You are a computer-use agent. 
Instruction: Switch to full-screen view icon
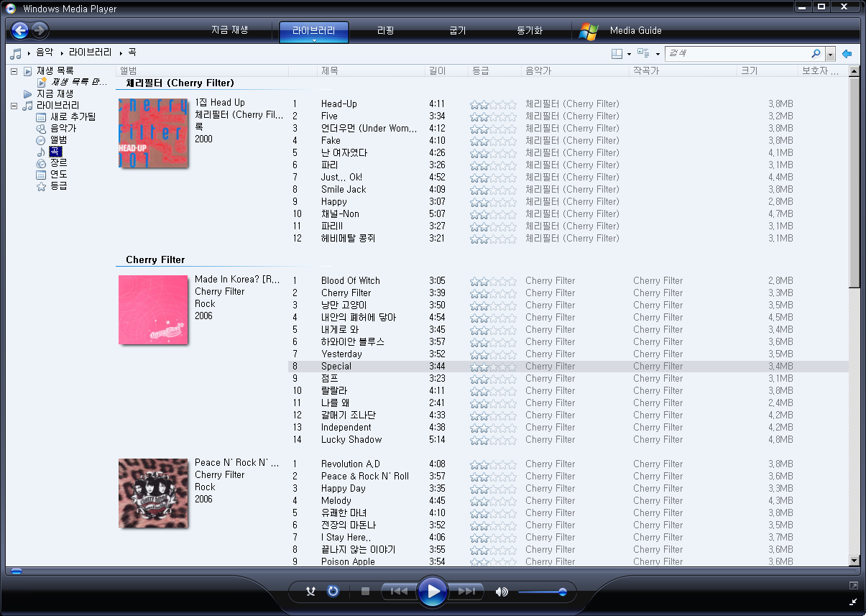[853, 586]
